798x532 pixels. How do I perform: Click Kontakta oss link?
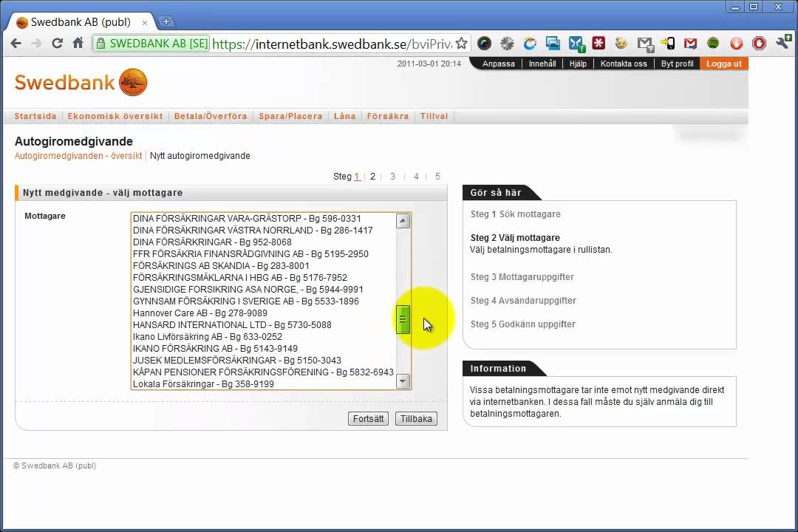tap(624, 64)
